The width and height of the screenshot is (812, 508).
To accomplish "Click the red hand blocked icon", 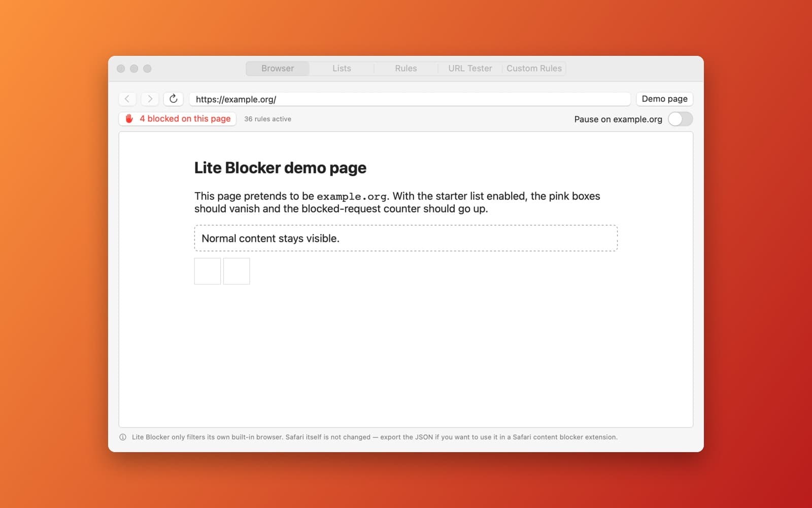I will point(129,118).
